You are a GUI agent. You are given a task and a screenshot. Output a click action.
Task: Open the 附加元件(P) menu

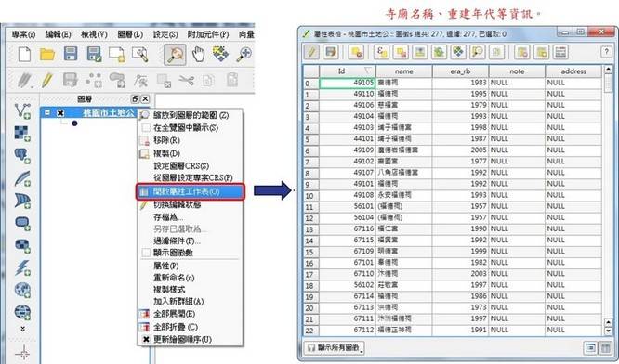(x=207, y=34)
